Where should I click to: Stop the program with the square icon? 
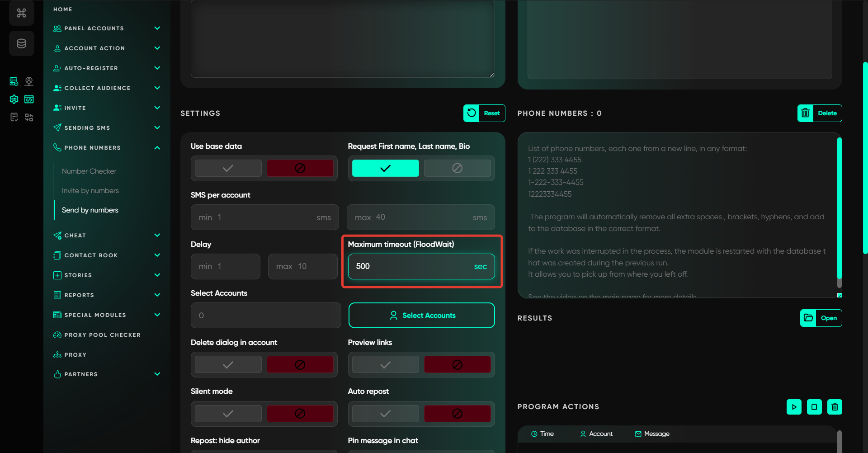814,407
